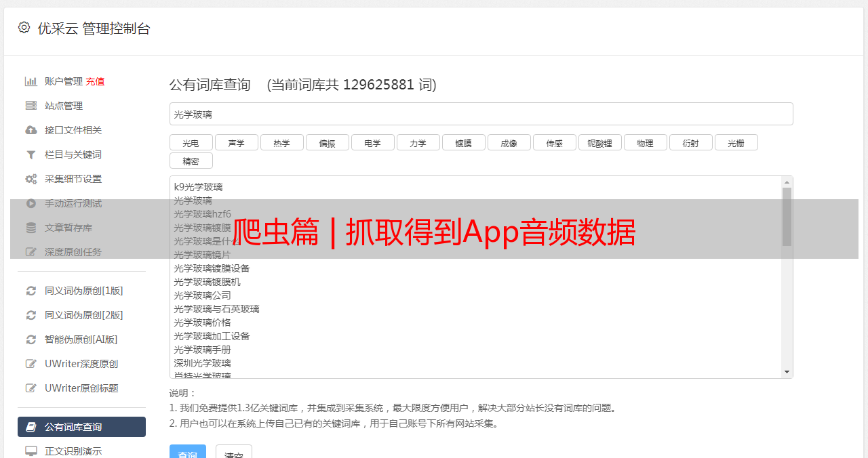
Task: Select the 铌酸锂 tag button
Action: (x=599, y=142)
